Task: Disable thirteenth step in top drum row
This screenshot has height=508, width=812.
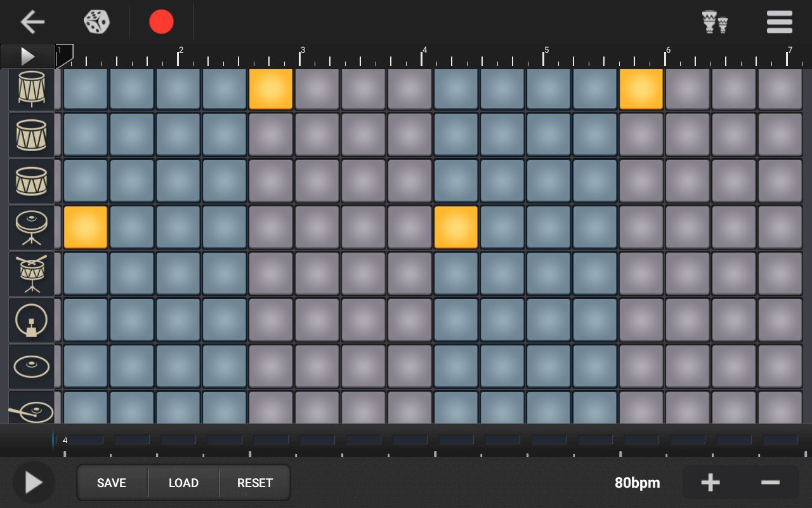Action: point(641,90)
